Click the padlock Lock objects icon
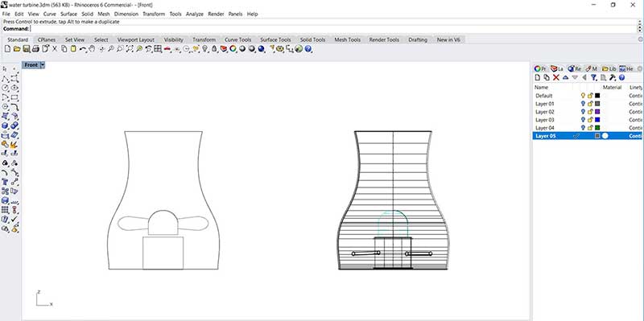644x321 pixels. pos(213,49)
